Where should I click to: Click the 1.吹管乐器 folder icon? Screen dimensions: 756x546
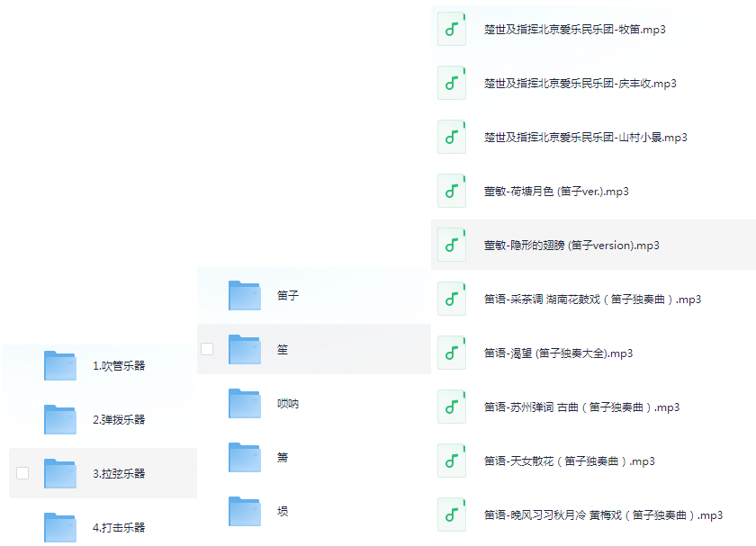point(60,365)
